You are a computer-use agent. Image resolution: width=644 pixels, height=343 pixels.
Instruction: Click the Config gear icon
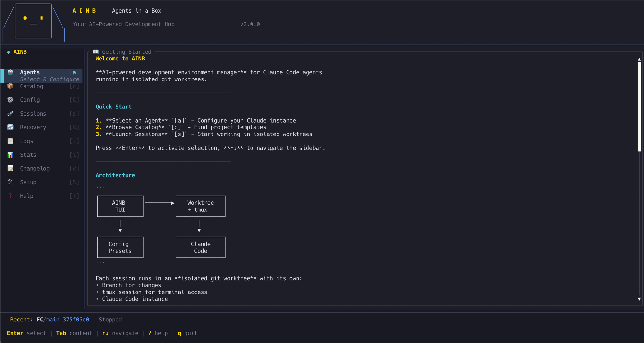10,100
